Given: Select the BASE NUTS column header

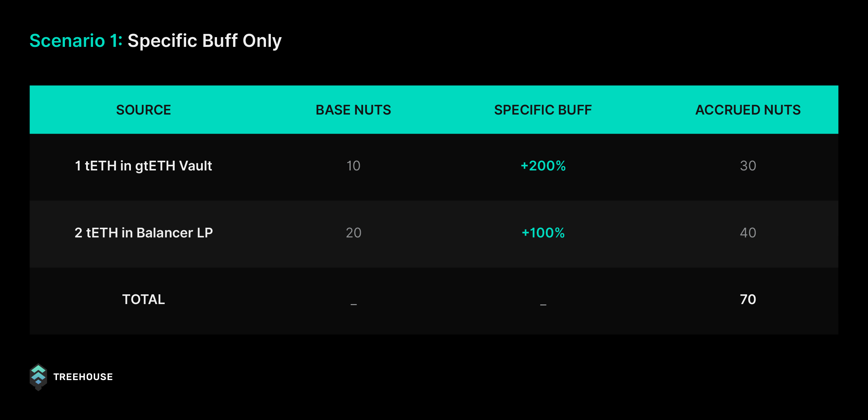Looking at the screenshot, I should click(353, 110).
